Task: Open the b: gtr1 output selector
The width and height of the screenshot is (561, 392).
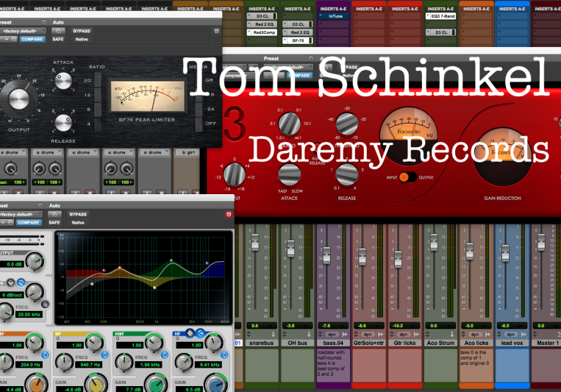Action: pyautogui.click(x=187, y=152)
